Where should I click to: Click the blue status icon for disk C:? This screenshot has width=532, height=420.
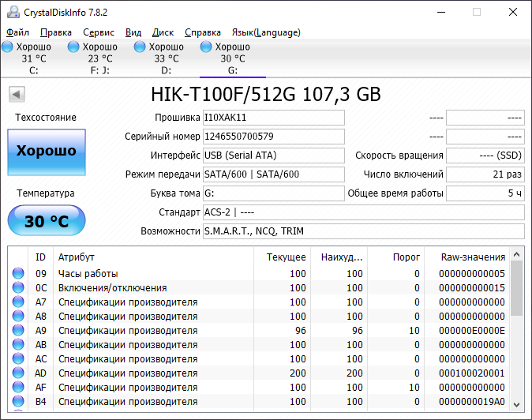click(7, 47)
